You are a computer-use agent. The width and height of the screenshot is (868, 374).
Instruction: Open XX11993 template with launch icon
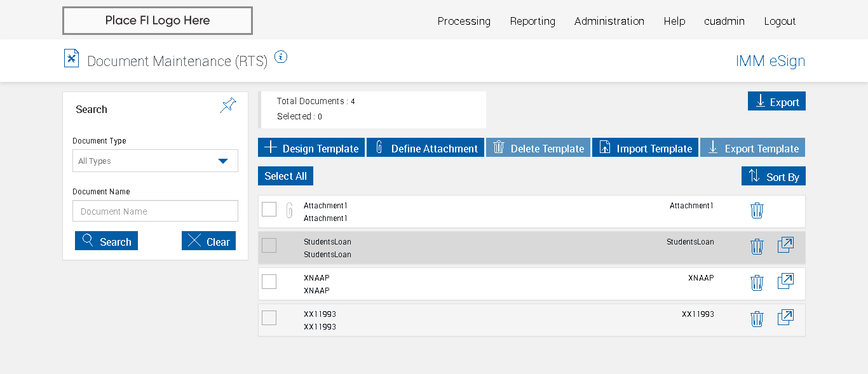785,317
